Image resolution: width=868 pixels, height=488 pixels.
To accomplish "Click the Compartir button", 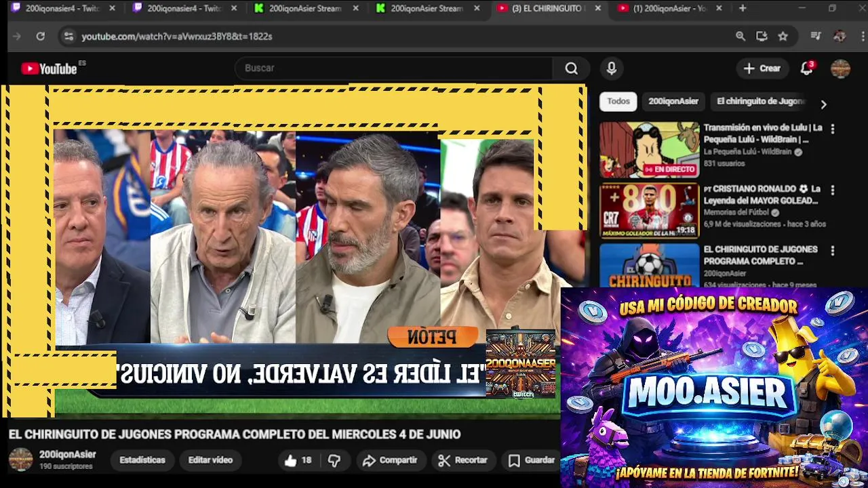I will point(390,460).
